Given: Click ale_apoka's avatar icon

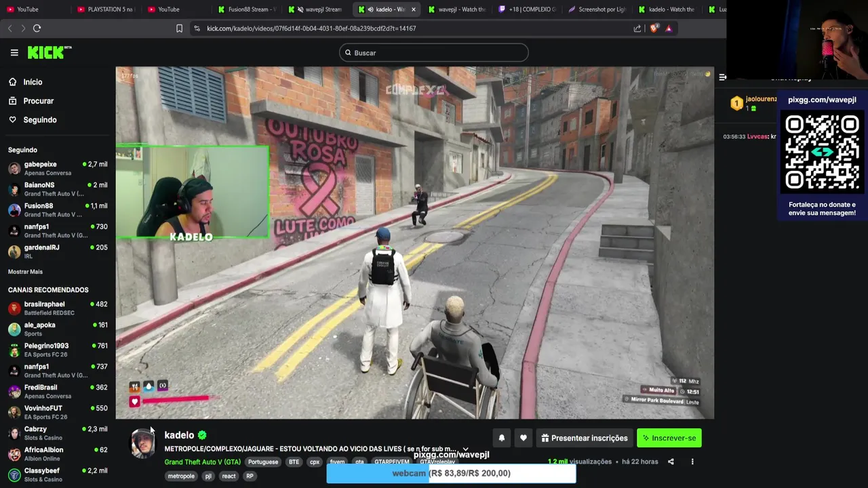Looking at the screenshot, I should (14, 329).
